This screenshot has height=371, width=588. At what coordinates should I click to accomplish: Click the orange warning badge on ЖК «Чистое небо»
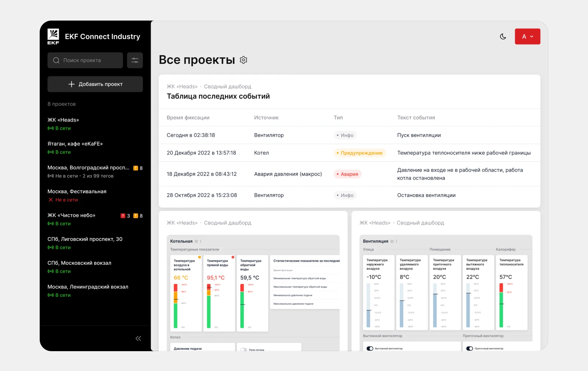pyautogui.click(x=136, y=216)
